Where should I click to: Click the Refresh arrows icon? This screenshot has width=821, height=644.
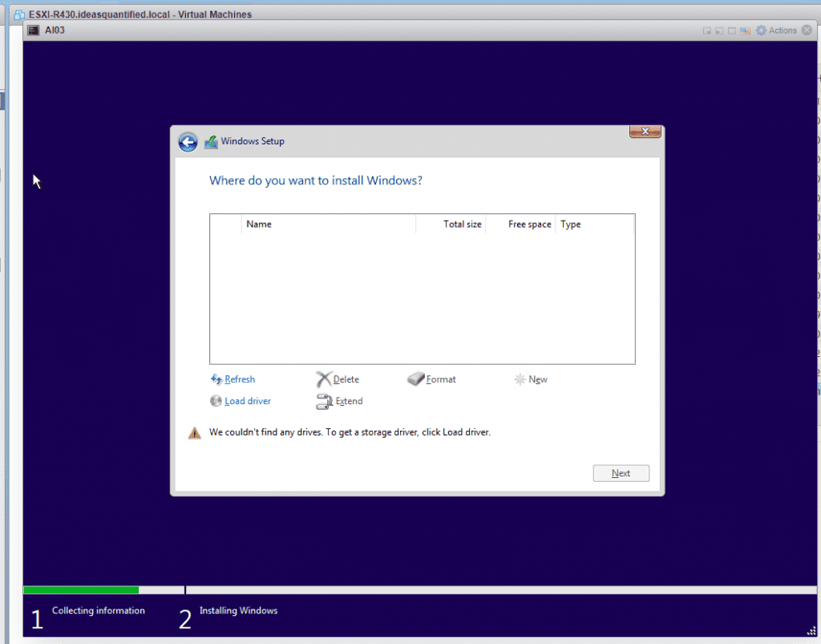(216, 379)
